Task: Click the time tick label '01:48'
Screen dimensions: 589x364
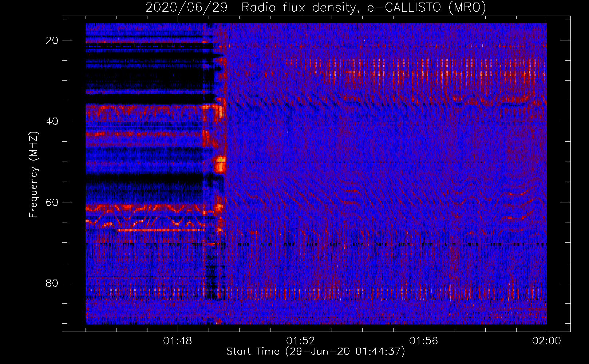Action: [x=178, y=341]
